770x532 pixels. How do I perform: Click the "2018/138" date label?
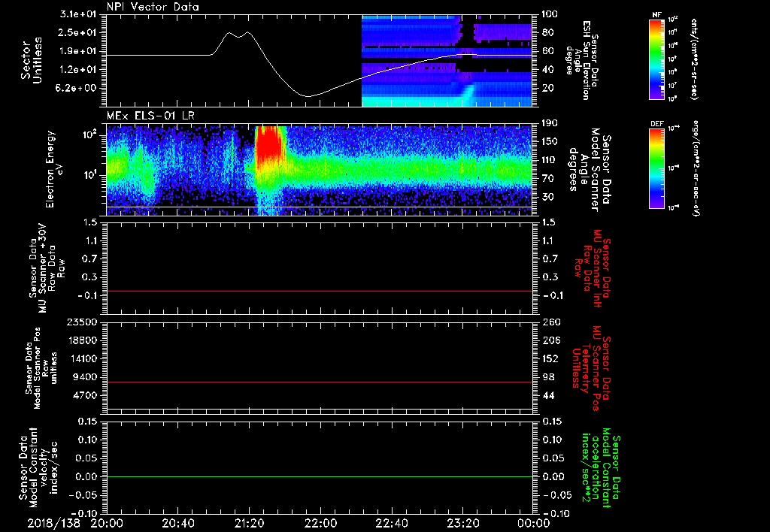(x=53, y=523)
